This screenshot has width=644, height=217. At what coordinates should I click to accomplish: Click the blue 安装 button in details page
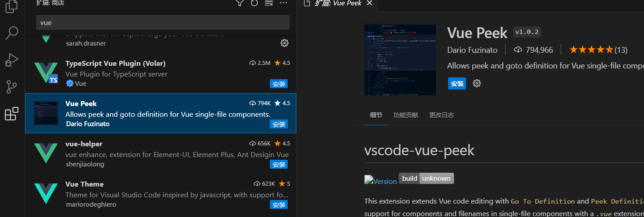(x=457, y=83)
